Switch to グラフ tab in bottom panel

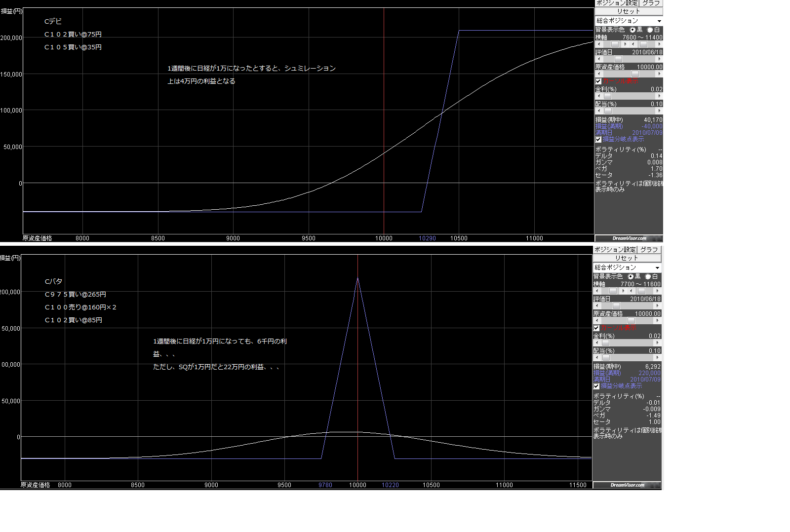coord(649,250)
